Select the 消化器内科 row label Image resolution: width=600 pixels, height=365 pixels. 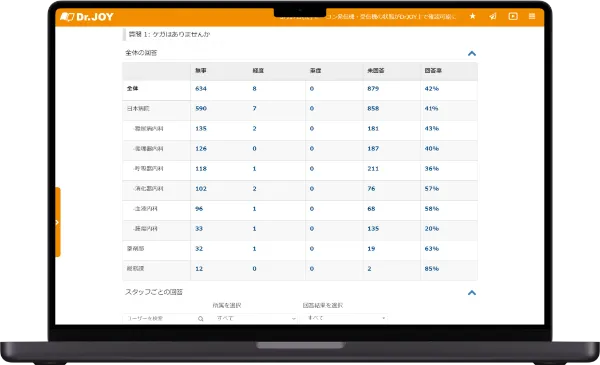point(148,189)
